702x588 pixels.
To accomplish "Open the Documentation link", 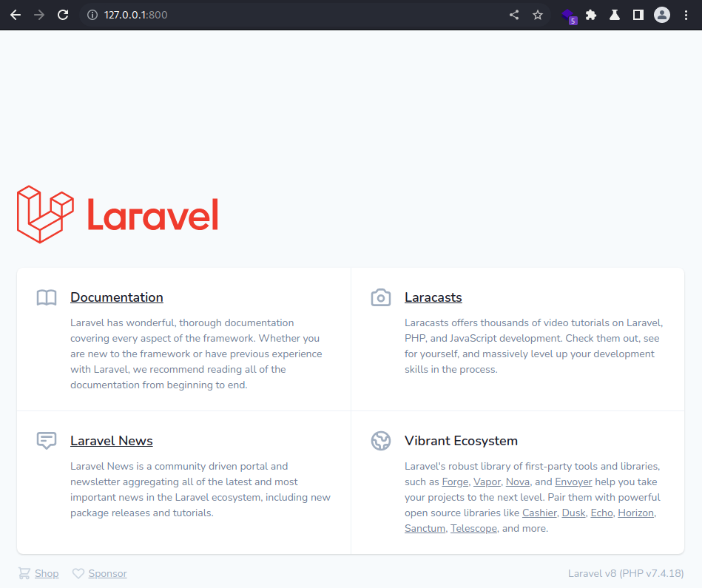I will pyautogui.click(x=117, y=297).
